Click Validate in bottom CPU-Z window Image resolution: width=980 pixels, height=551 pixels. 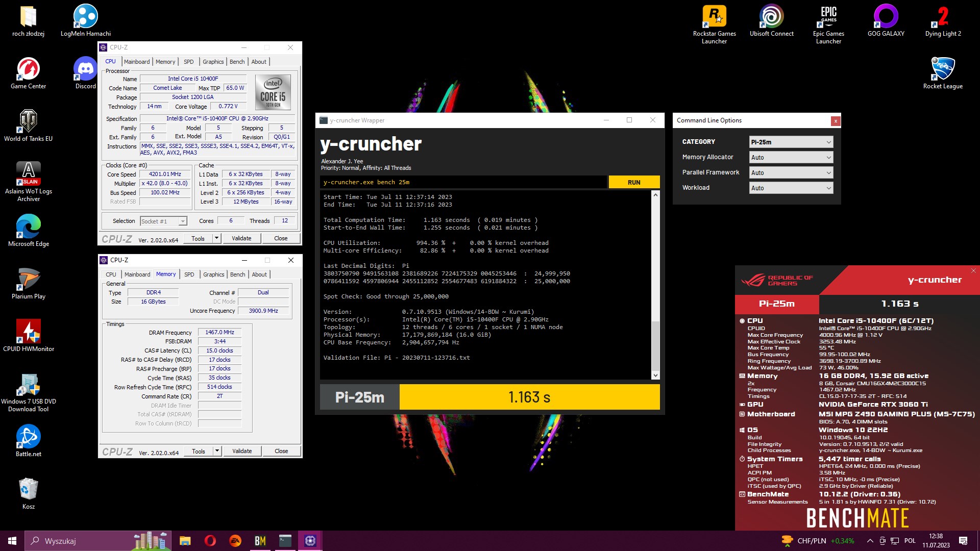(x=242, y=450)
